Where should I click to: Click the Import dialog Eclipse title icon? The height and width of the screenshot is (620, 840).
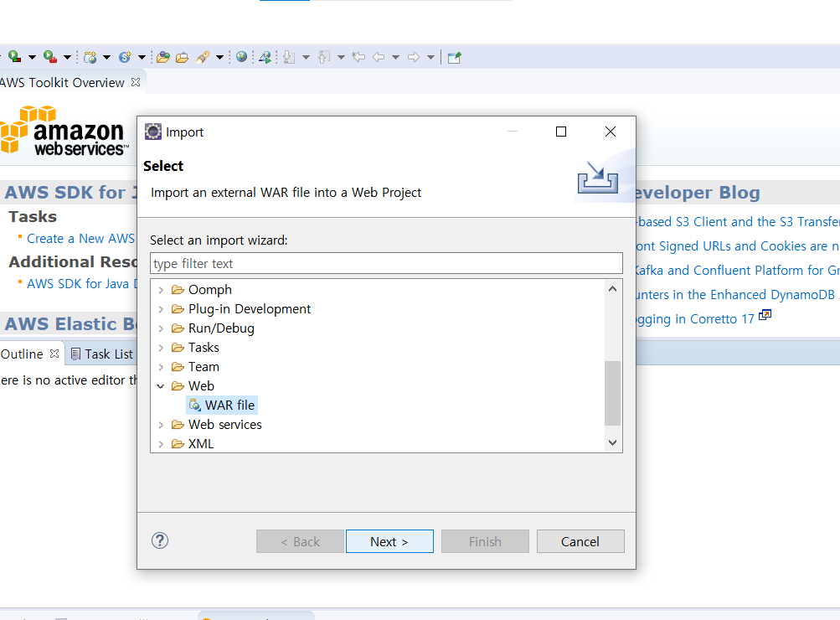point(153,132)
